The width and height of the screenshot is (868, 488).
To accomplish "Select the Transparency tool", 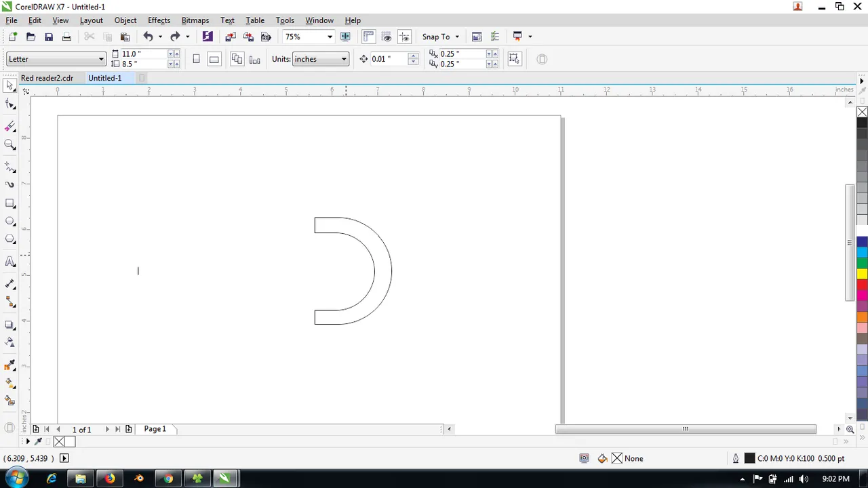I will click(x=9, y=342).
